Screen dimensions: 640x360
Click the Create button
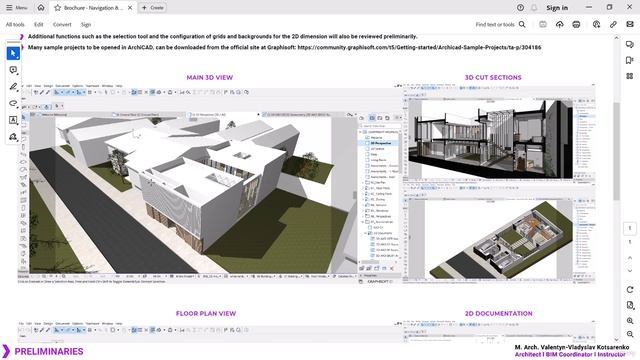pyautogui.click(x=153, y=7)
